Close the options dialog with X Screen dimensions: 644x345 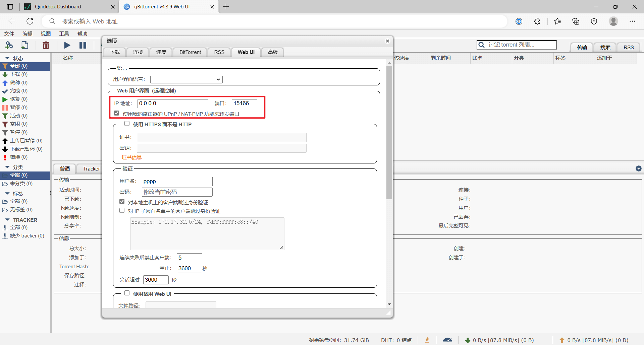tap(387, 41)
